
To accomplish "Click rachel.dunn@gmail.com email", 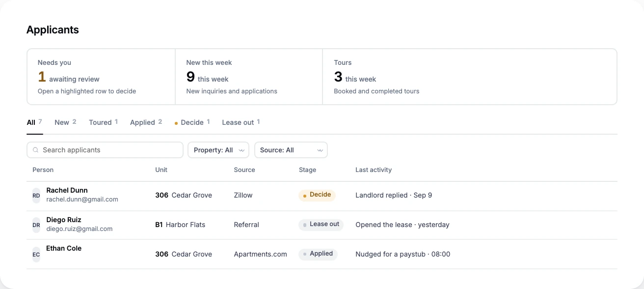I will (82, 200).
